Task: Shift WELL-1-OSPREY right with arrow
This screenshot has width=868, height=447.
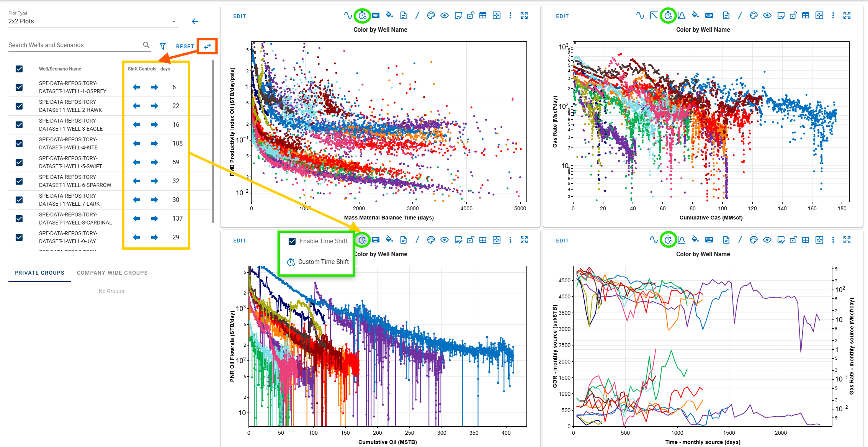Action: point(154,87)
